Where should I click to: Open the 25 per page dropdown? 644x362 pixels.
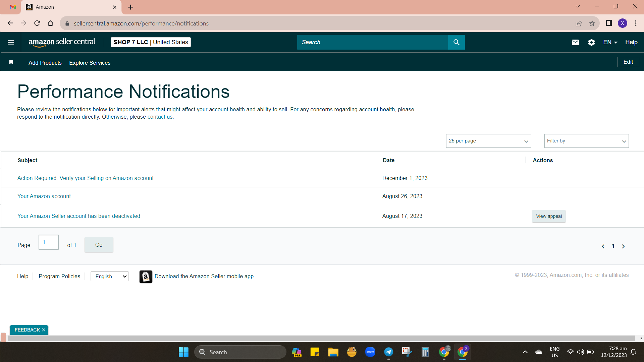click(488, 141)
